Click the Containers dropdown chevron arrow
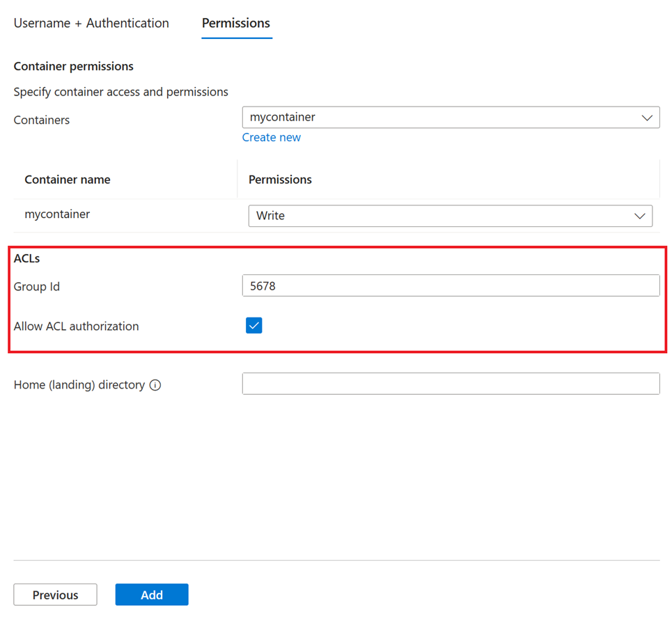 648,117
